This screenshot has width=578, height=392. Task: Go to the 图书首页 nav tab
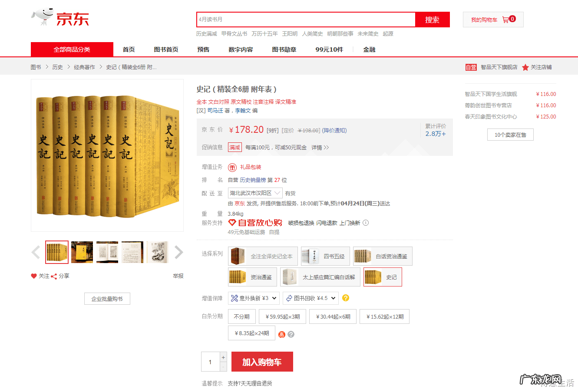[166, 49]
